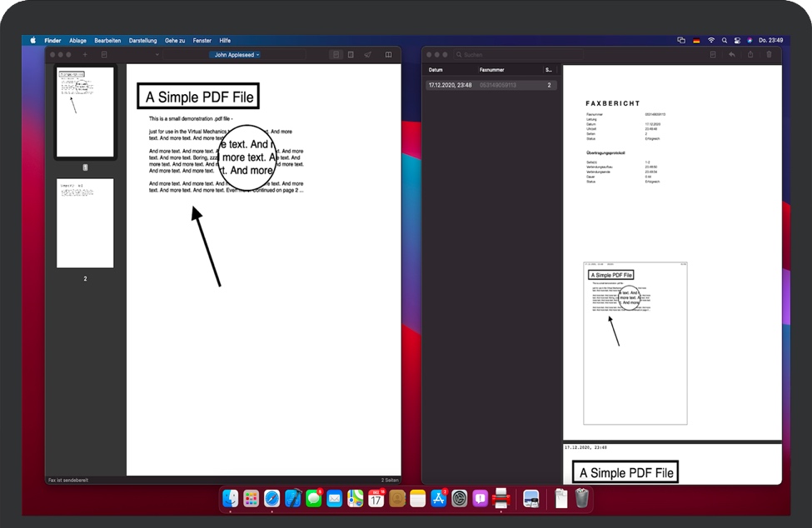
Task: Open Messages from the Dock
Action: pyautogui.click(x=314, y=499)
